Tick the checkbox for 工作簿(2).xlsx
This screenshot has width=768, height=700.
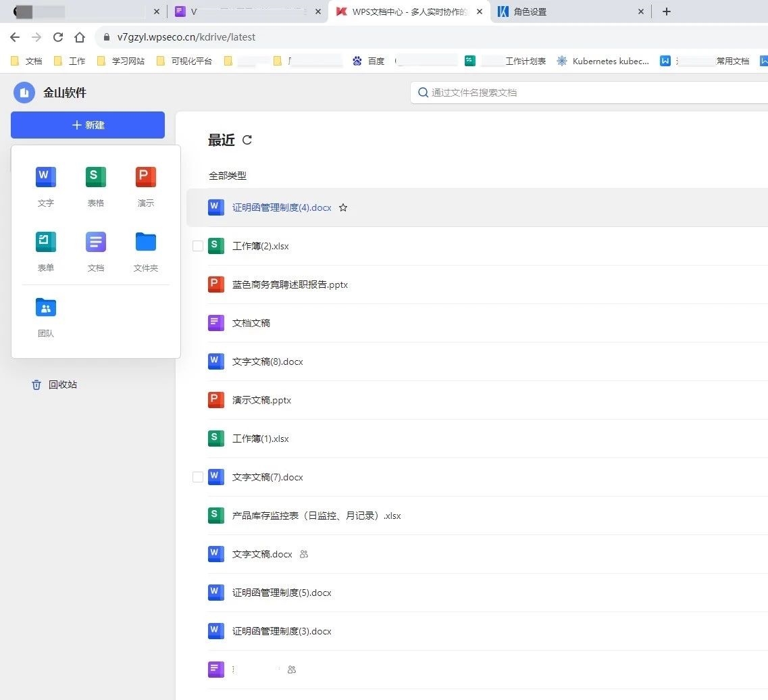(198, 246)
